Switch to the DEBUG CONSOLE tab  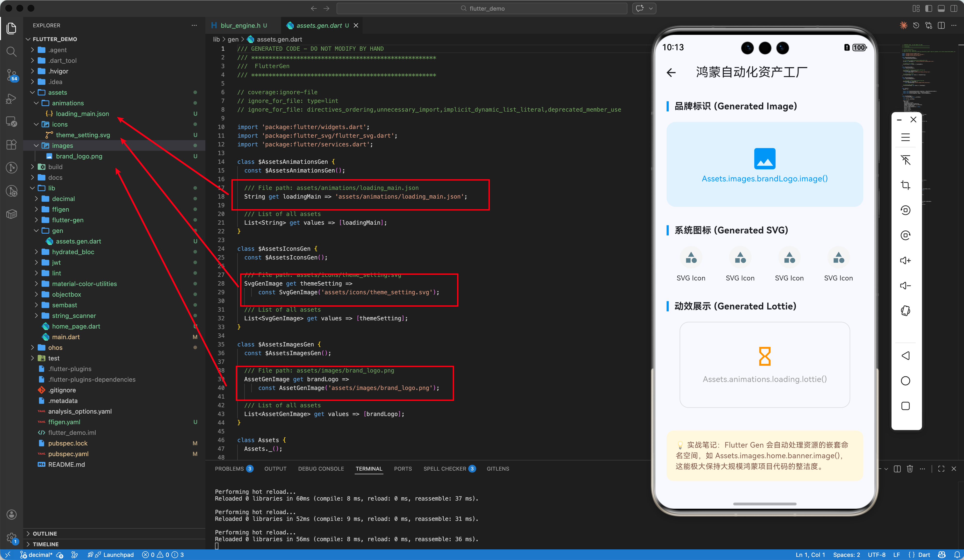coord(321,469)
